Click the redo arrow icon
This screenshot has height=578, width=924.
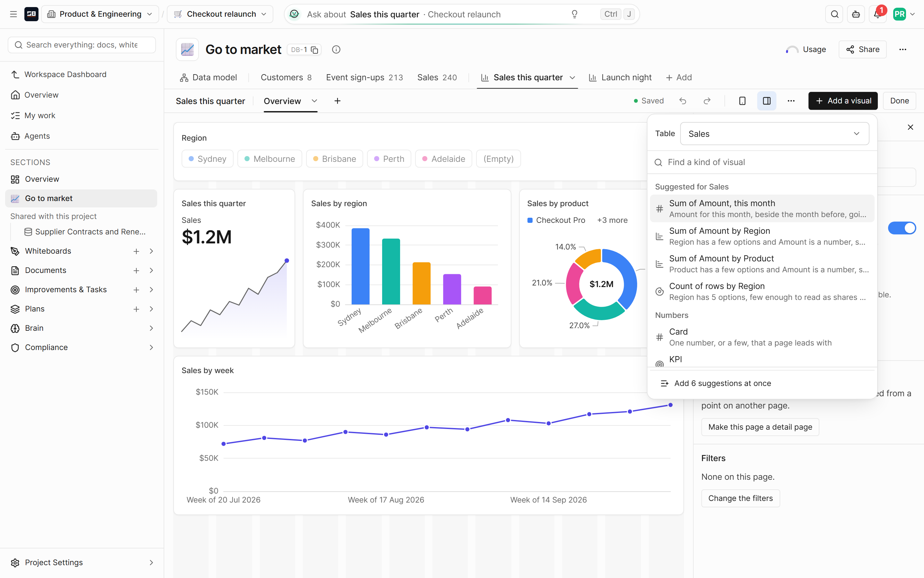tap(707, 101)
